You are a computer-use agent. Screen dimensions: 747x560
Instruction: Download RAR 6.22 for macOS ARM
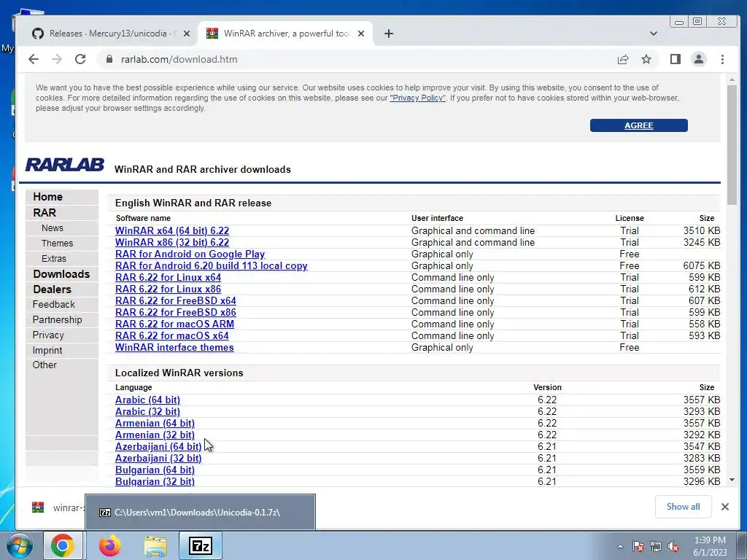175,324
